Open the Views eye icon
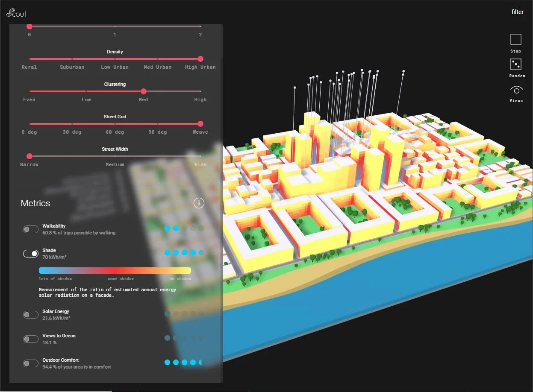Screen dimensions: 533x392 pyautogui.click(x=516, y=90)
